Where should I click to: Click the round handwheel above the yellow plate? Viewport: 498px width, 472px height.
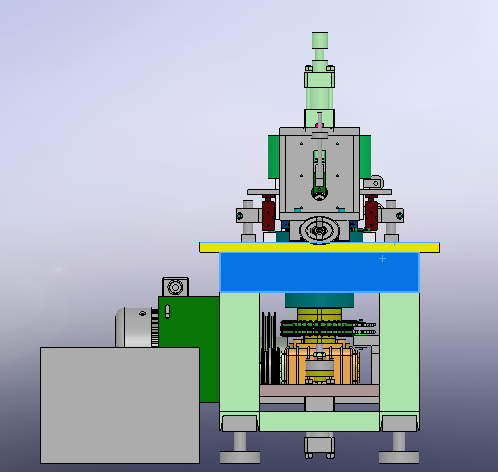319,230
